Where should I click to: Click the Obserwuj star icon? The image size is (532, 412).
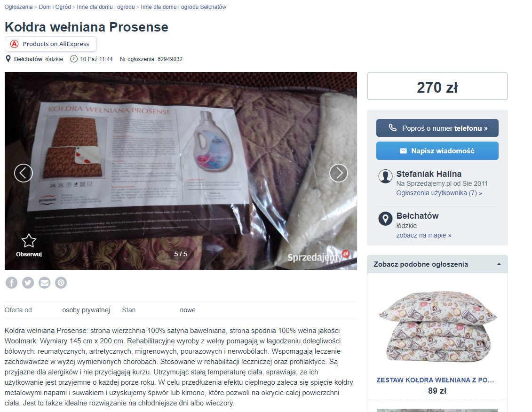pos(29,241)
